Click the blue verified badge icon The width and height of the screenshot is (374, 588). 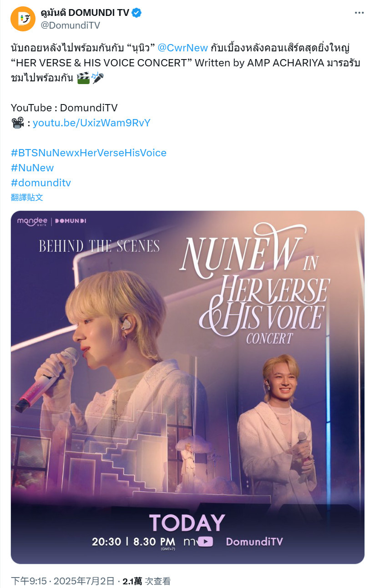136,13
